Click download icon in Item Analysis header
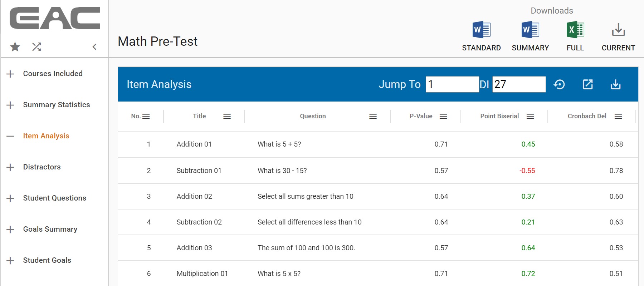Viewport: 644px width, 286px height. point(615,84)
